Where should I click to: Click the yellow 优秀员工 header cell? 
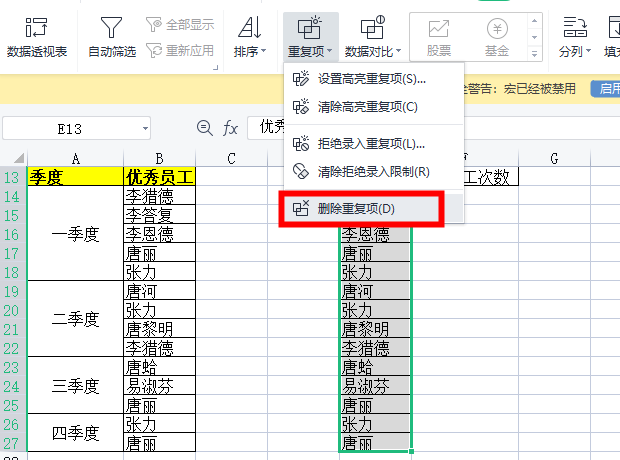point(160,176)
